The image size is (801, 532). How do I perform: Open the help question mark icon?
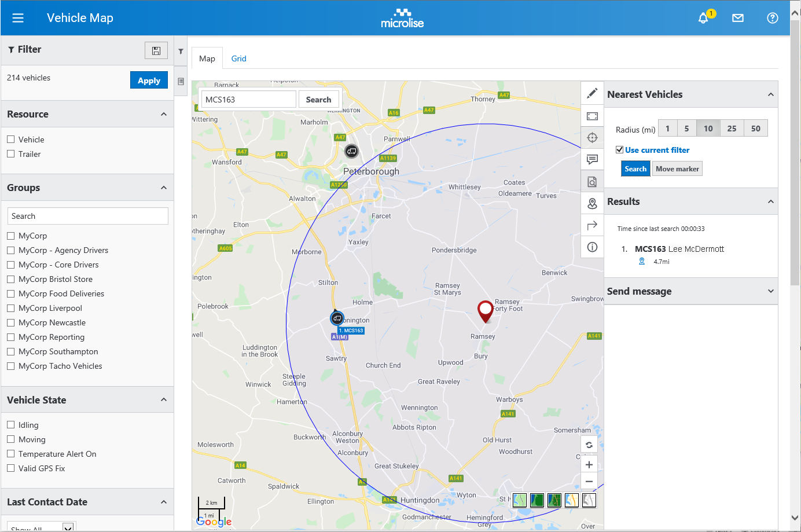[x=773, y=18]
